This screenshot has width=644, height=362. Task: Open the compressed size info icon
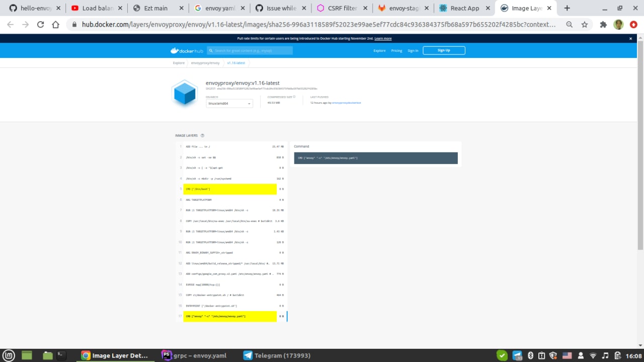pos(294,97)
